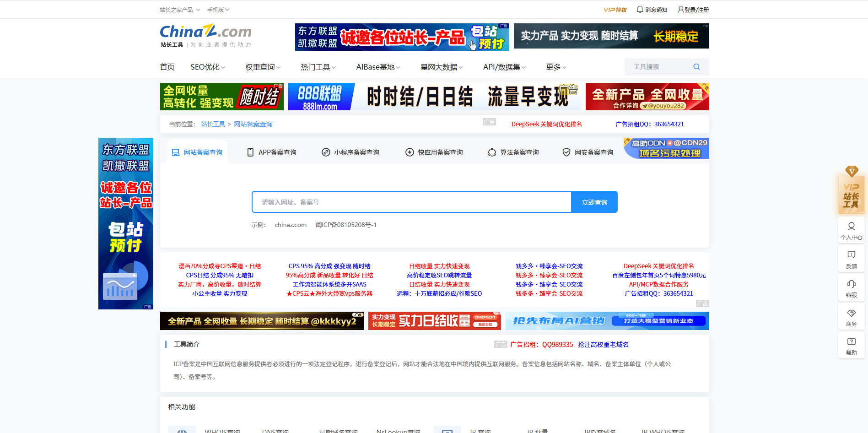
Task: Expand the 站长之家产品 dropdown
Action: tap(178, 9)
